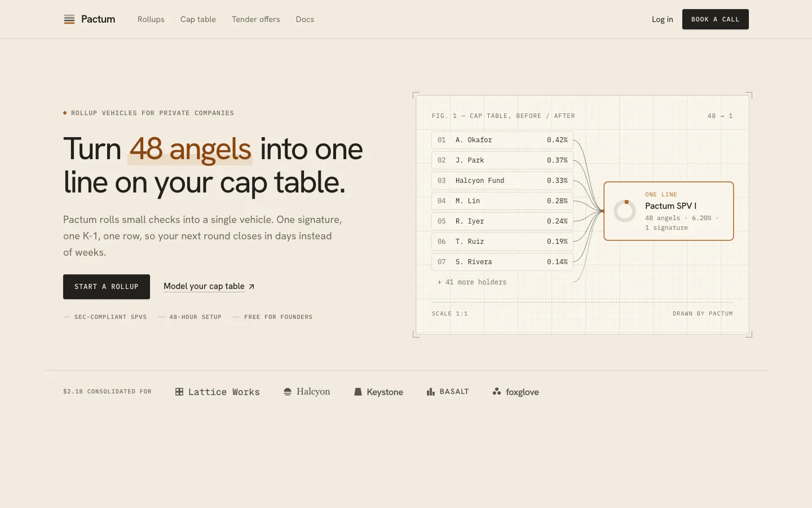Click the Book a Call button
Image resolution: width=812 pixels, height=508 pixels.
tap(716, 19)
